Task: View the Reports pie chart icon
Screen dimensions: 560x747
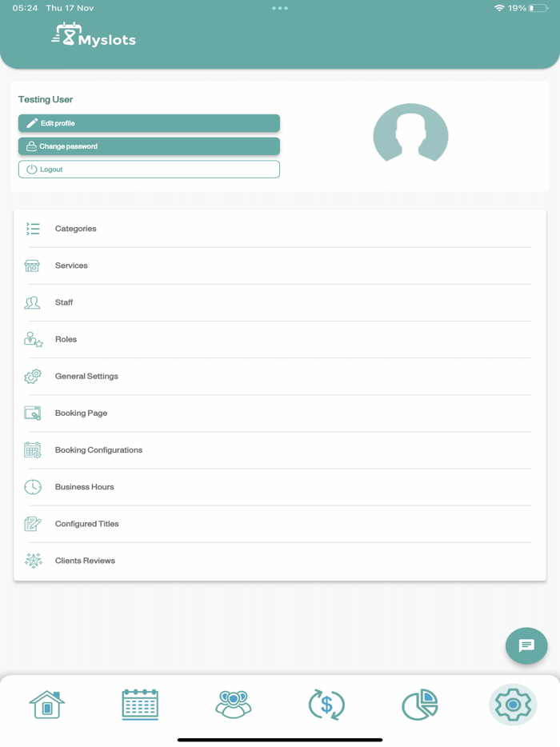Action: tap(420, 704)
